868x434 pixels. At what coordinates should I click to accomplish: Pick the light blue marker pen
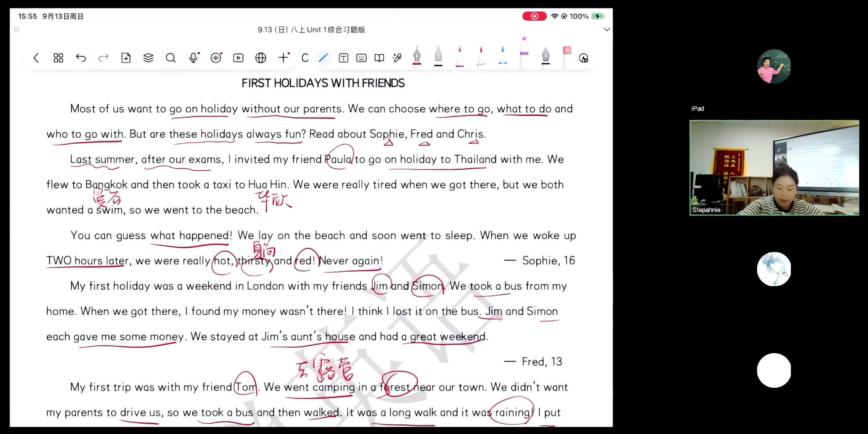(x=503, y=56)
